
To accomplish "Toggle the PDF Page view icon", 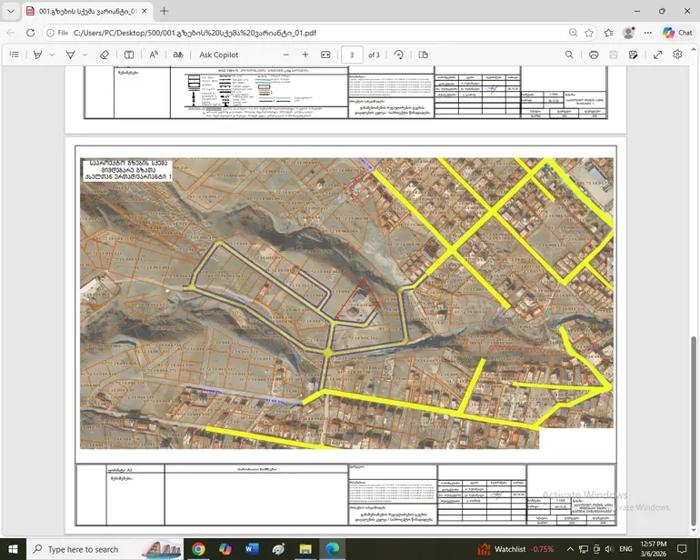I will (x=129, y=54).
